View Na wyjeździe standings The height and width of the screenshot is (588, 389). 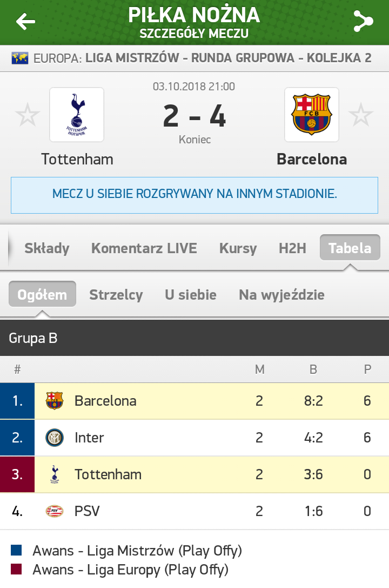click(x=281, y=295)
